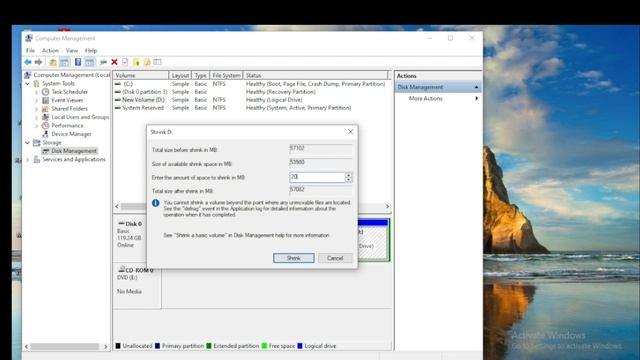Screen dimensions: 640x360
Task: Click the blue info icon in Shrink dialog
Action: tap(156, 203)
